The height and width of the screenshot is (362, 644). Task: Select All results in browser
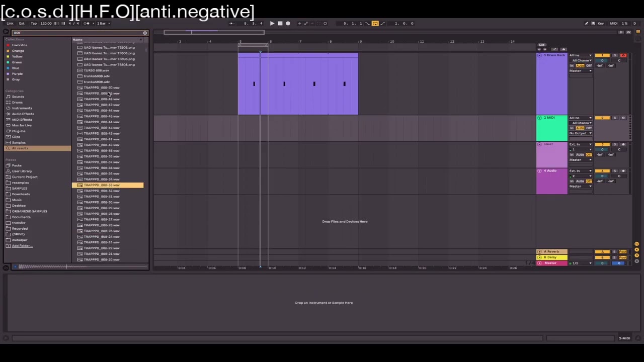pyautogui.click(x=38, y=148)
